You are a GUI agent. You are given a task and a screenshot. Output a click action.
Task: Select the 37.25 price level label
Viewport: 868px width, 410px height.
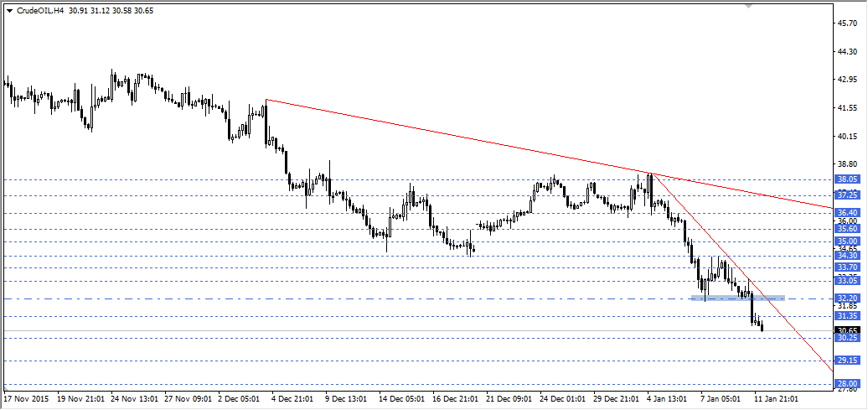847,195
